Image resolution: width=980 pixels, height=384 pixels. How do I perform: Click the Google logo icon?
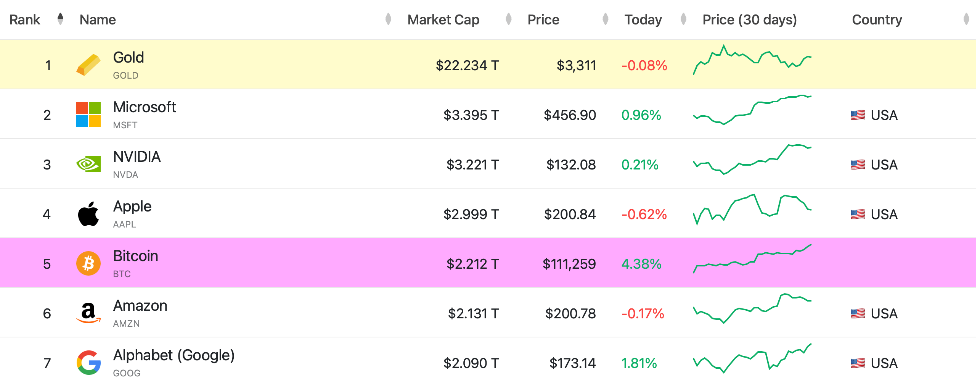(x=88, y=363)
